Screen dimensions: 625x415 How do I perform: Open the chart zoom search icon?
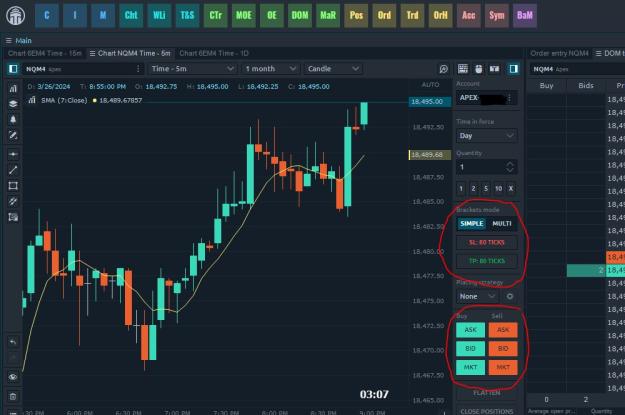[443, 69]
